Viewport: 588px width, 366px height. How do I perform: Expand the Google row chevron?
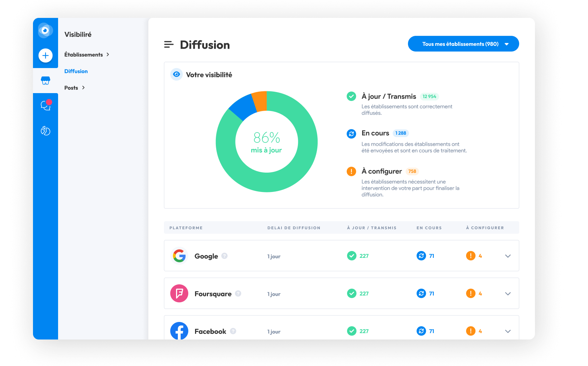click(x=508, y=256)
